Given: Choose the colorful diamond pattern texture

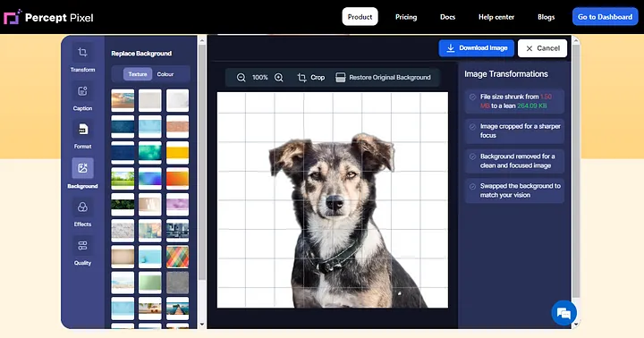Looking at the screenshot, I should (x=177, y=257).
